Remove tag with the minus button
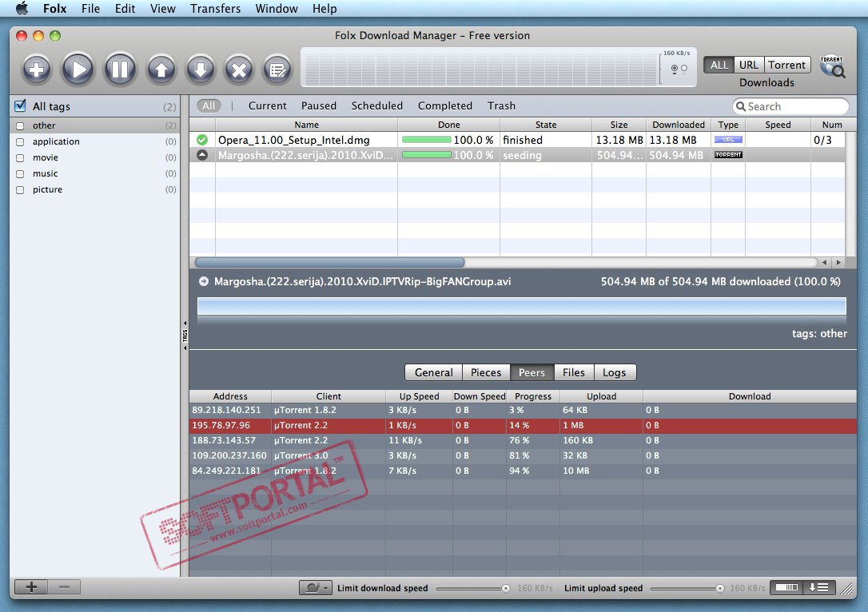Image resolution: width=868 pixels, height=612 pixels. pyautogui.click(x=64, y=586)
